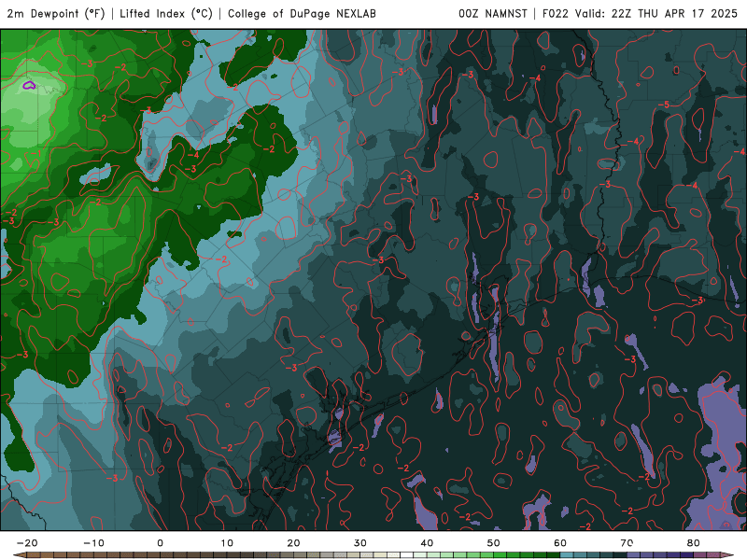Click the "F022 Valid: 22Z THU APR 17 2025" text

point(640,13)
